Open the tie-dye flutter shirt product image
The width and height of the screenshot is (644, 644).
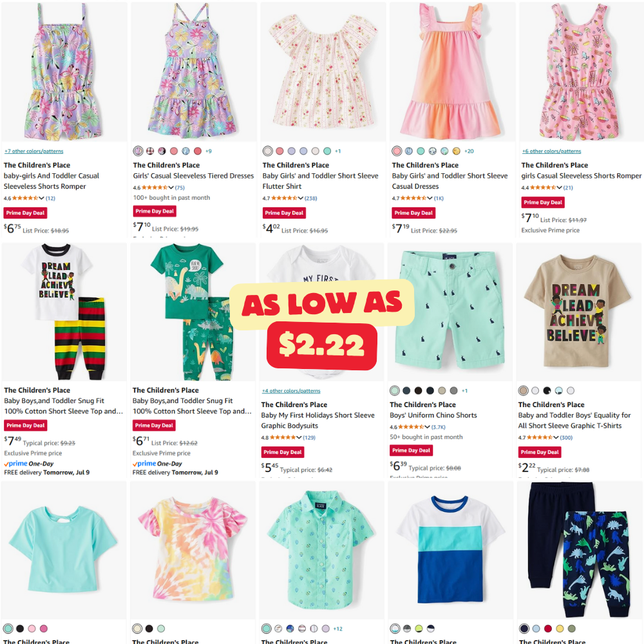[193, 551]
